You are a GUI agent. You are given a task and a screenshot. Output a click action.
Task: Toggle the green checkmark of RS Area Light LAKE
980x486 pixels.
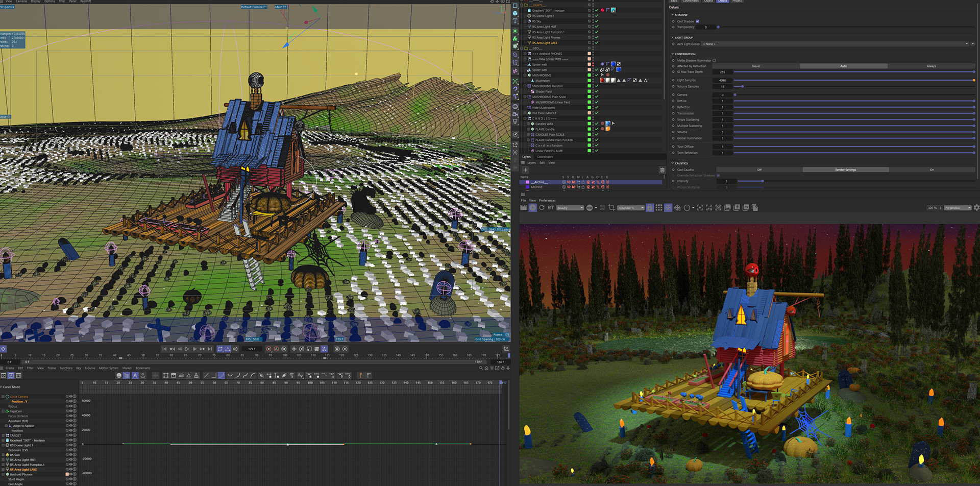point(596,43)
